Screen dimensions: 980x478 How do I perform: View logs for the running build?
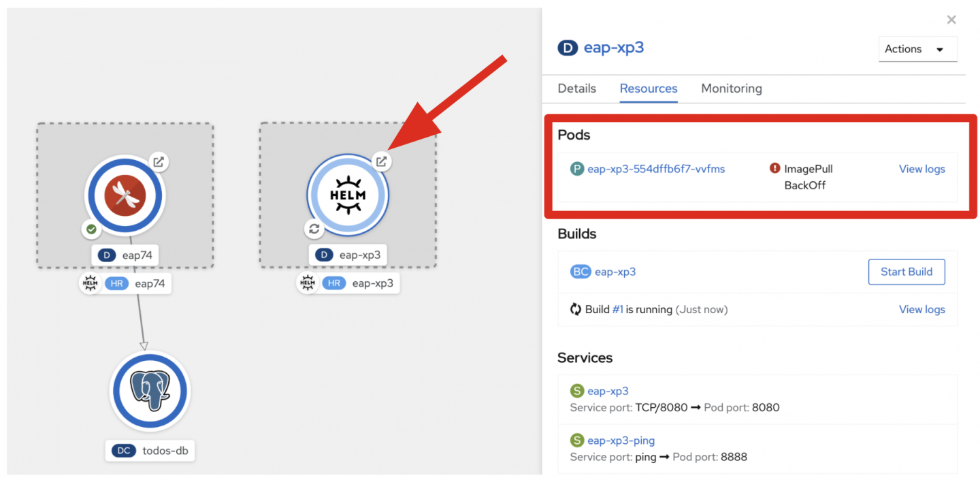(921, 309)
